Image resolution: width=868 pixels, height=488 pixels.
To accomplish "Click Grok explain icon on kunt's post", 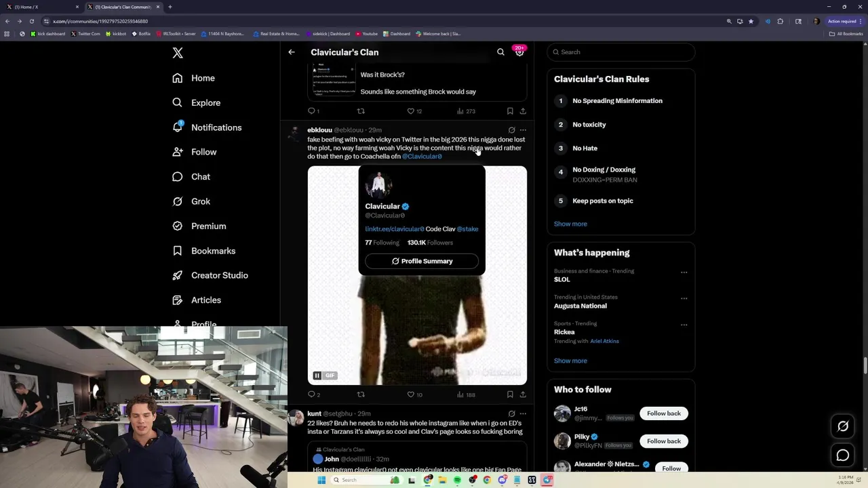I will 511,413.
